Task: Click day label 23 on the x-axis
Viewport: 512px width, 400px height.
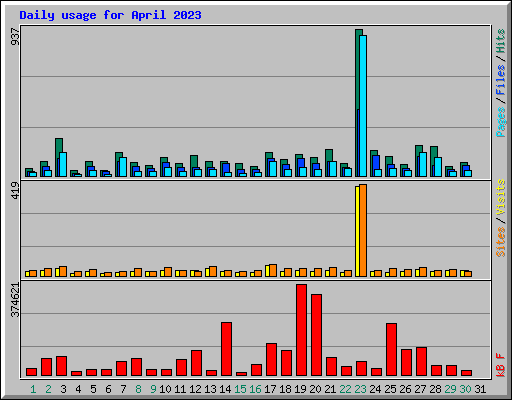Action: coord(360,389)
